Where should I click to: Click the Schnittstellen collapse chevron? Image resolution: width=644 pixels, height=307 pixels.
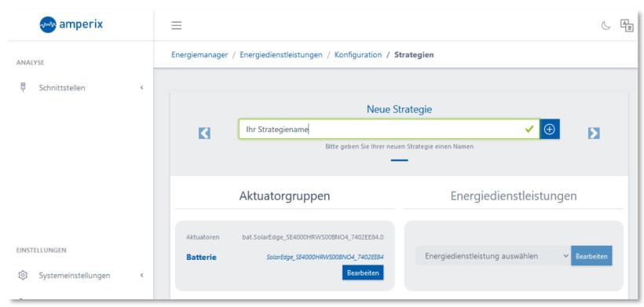(141, 87)
